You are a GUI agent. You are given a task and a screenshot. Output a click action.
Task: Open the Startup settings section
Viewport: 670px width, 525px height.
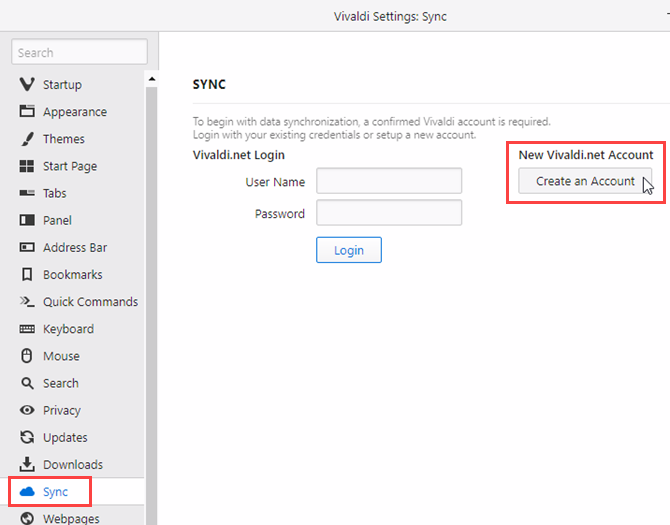click(x=72, y=85)
